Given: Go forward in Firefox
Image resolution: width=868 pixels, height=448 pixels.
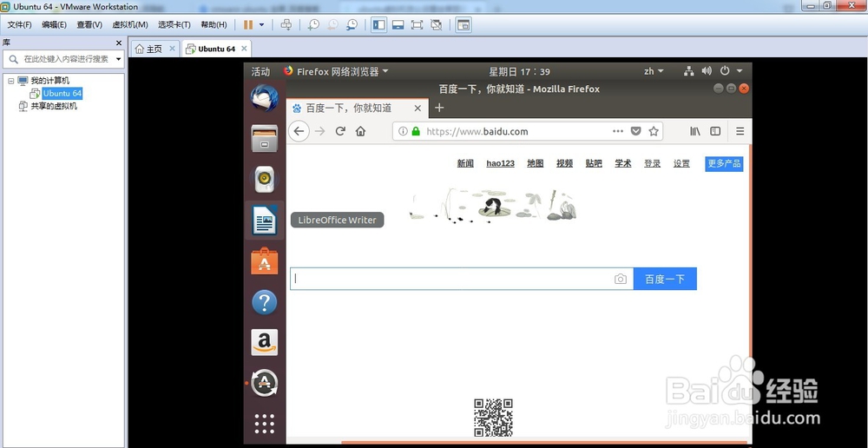Looking at the screenshot, I should (319, 131).
